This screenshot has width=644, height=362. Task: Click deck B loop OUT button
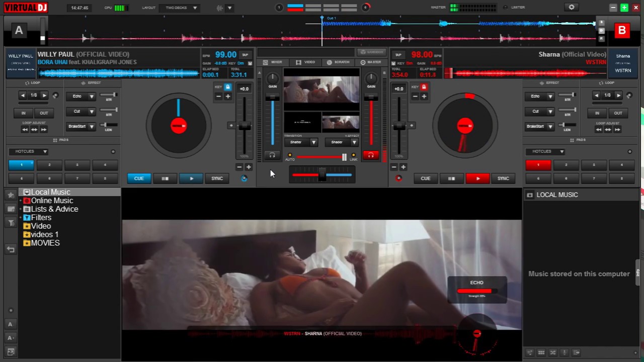click(618, 113)
